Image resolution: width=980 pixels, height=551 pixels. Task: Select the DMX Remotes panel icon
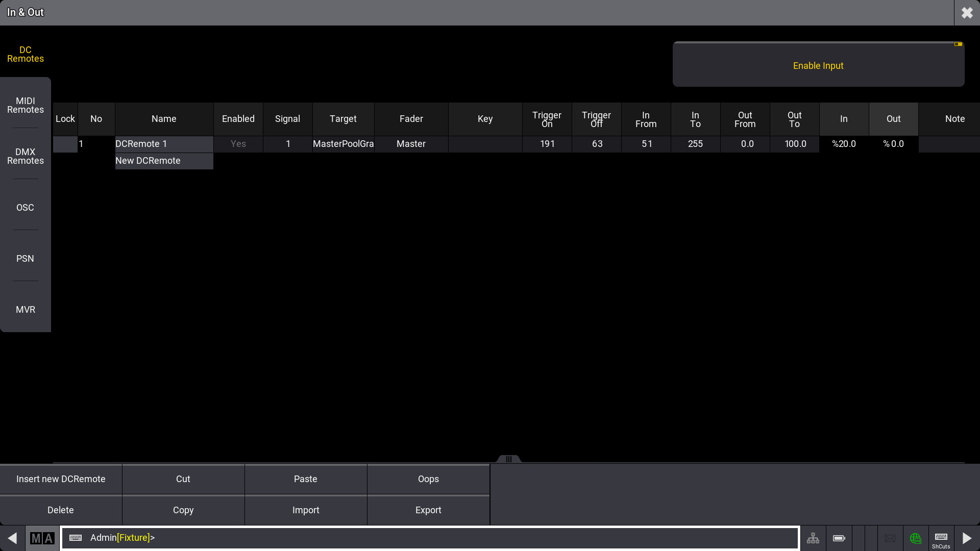click(x=26, y=156)
